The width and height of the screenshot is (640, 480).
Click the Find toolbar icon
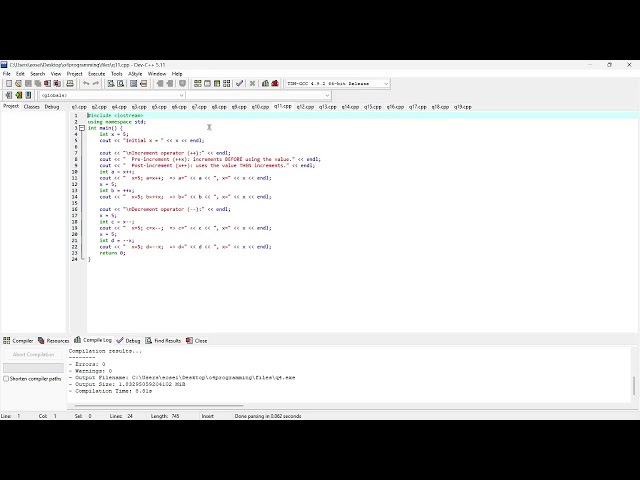111,83
